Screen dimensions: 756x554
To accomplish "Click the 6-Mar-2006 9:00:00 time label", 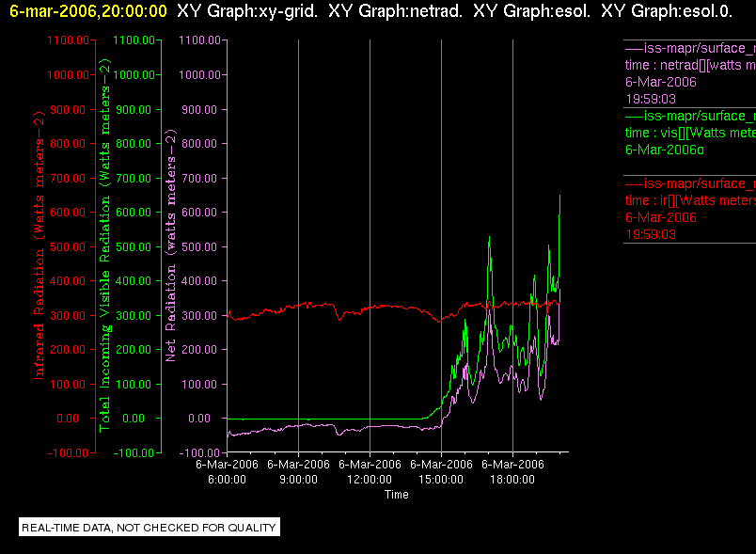I will click(298, 472).
